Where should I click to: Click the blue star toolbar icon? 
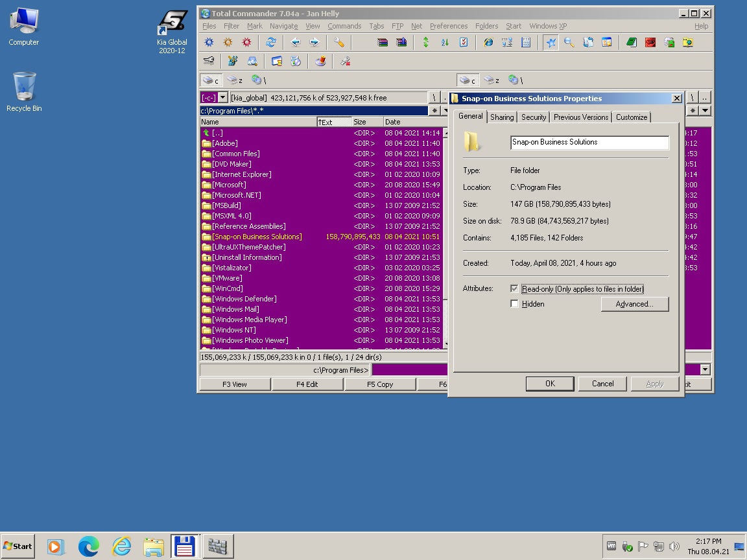551,42
